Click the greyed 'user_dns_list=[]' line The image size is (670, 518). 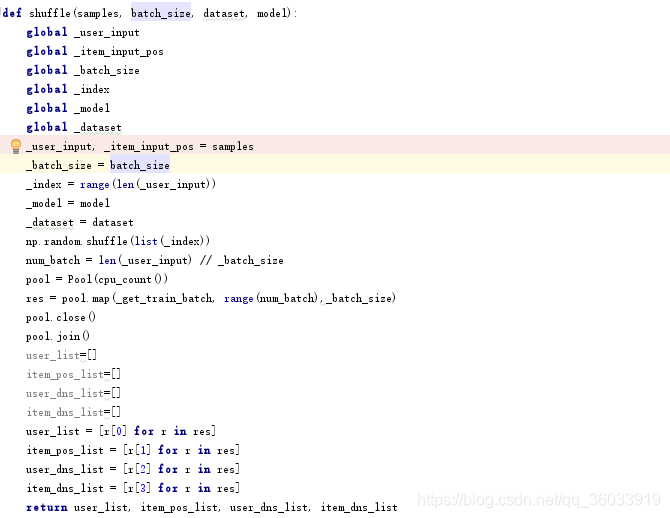73,393
